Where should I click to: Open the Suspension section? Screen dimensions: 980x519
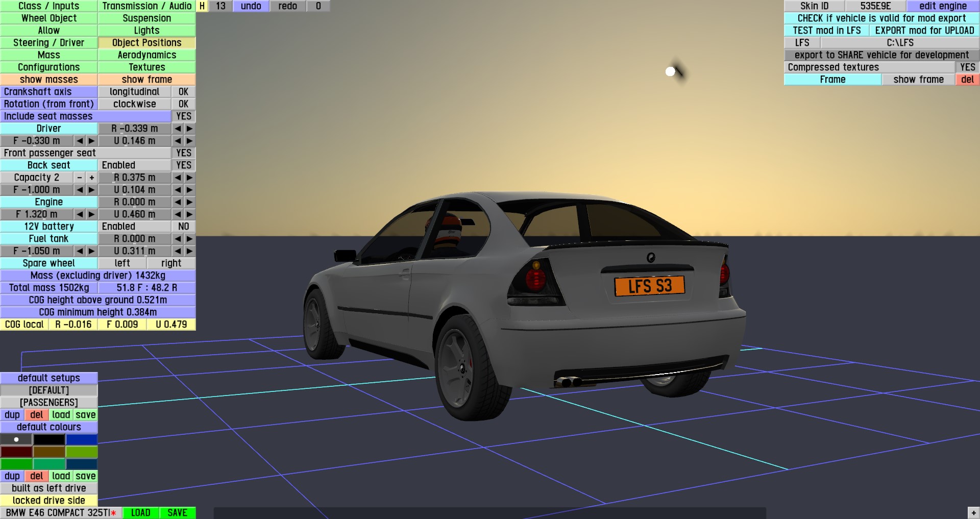coord(147,18)
